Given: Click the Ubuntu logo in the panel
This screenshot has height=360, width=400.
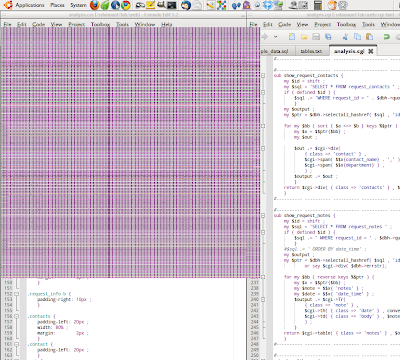Looking at the screenshot, I should coord(8,5).
